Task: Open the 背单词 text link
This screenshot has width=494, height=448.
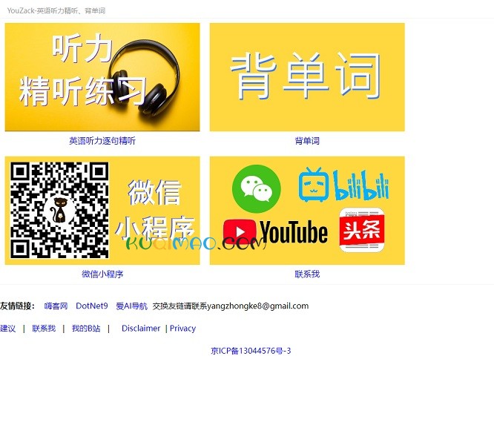Action: (307, 141)
